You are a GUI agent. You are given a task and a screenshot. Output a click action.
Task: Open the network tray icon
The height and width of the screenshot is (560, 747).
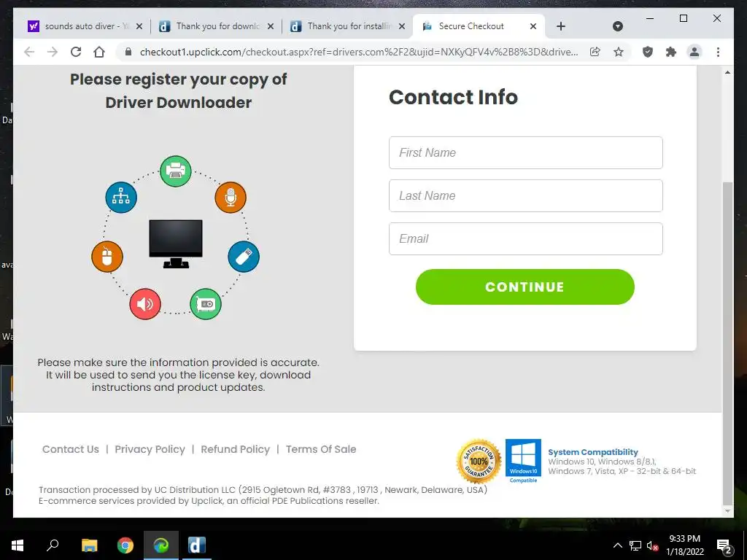[635, 545]
